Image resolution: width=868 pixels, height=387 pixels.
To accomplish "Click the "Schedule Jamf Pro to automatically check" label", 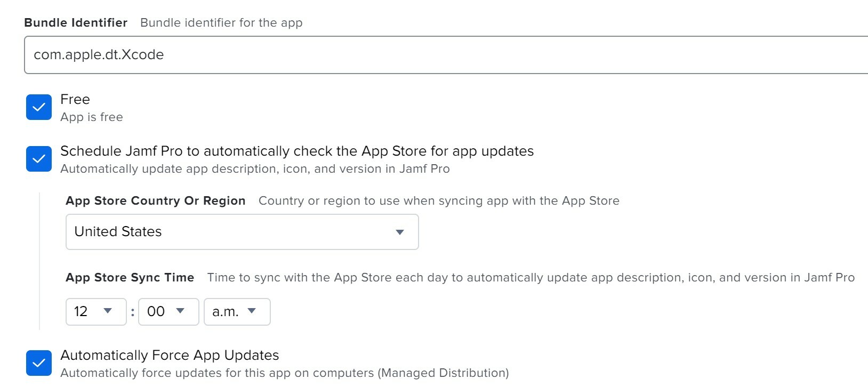I will pyautogui.click(x=297, y=151).
